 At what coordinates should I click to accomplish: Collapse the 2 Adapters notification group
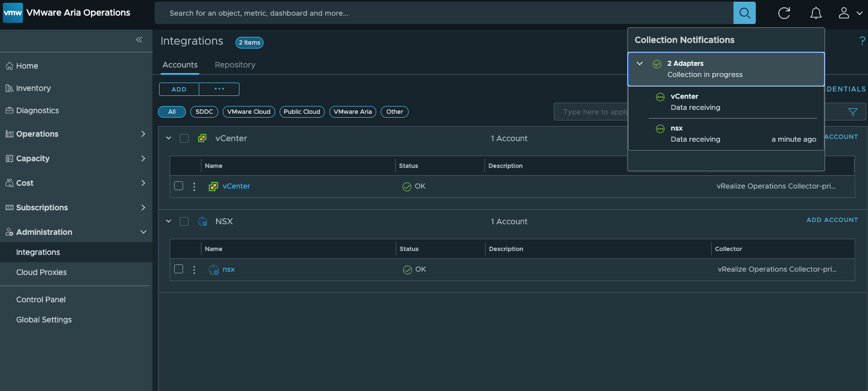pyautogui.click(x=640, y=64)
